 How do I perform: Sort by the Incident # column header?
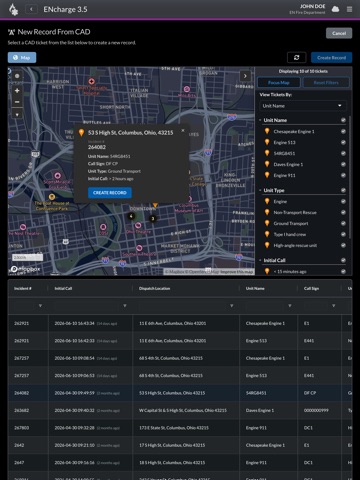tap(23, 288)
